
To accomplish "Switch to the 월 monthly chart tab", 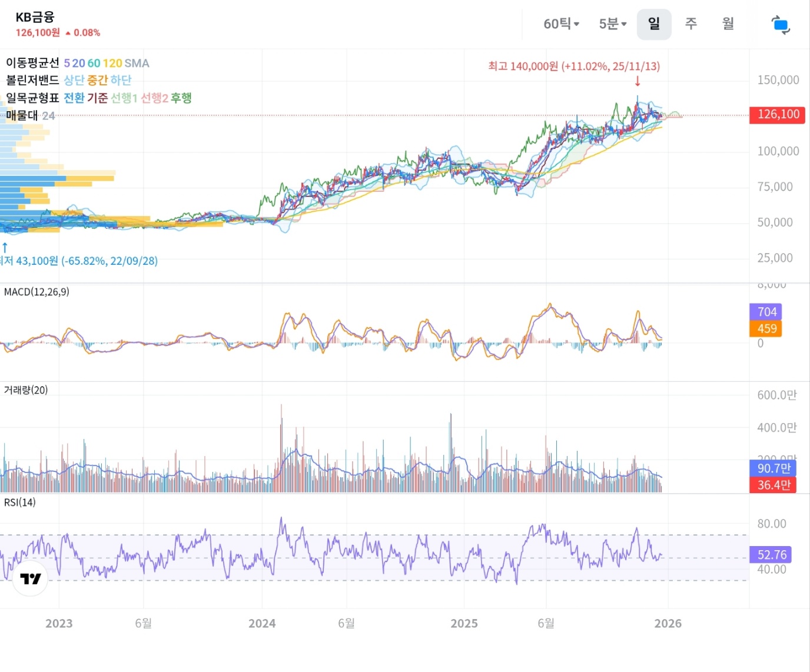I will (x=728, y=24).
